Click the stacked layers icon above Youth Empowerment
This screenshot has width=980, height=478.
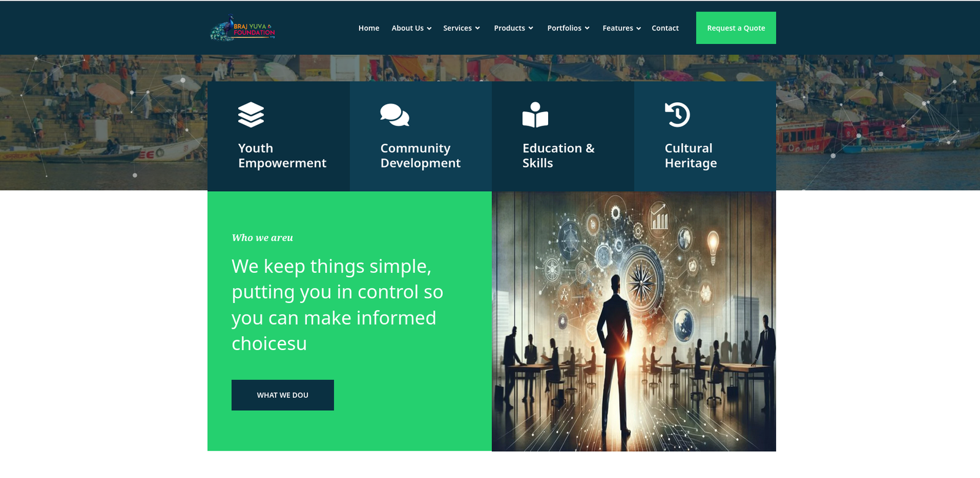(x=251, y=114)
